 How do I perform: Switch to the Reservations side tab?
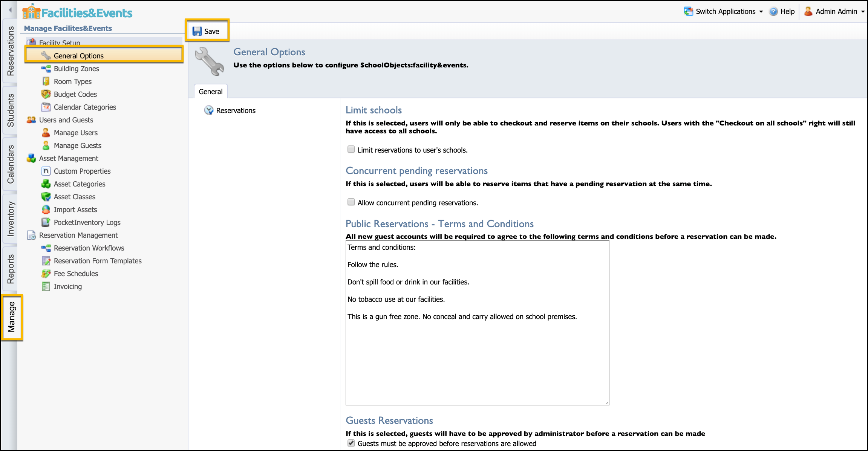pos(10,51)
